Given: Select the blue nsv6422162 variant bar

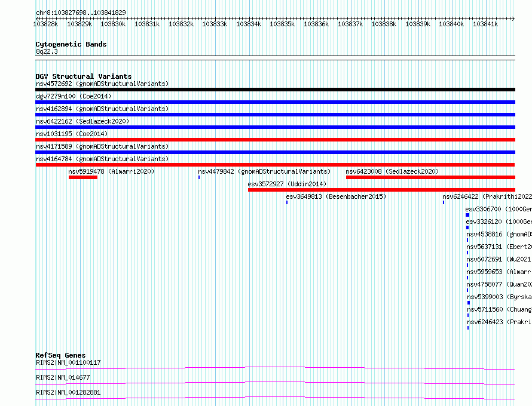Looking at the screenshot, I should pyautogui.click(x=275, y=127).
